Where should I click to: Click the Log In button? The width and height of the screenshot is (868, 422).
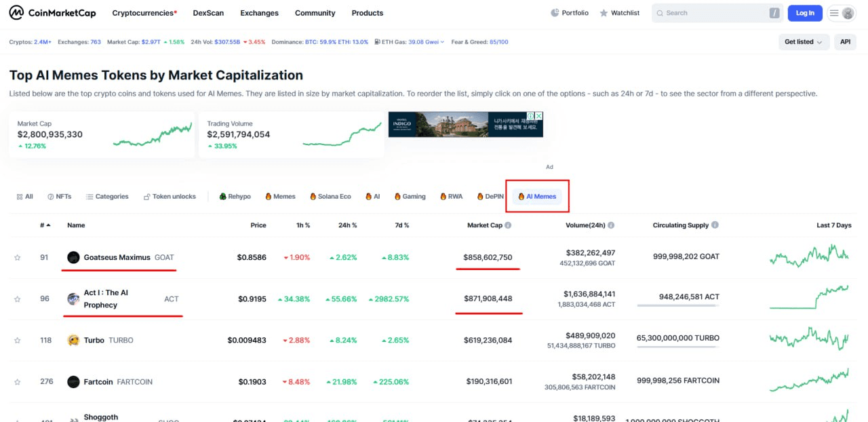pyautogui.click(x=805, y=13)
